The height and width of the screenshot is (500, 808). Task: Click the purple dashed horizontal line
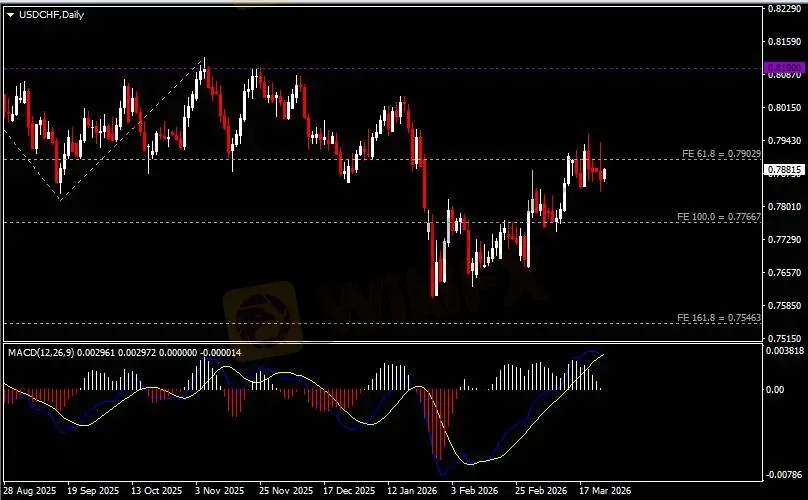tap(400, 69)
